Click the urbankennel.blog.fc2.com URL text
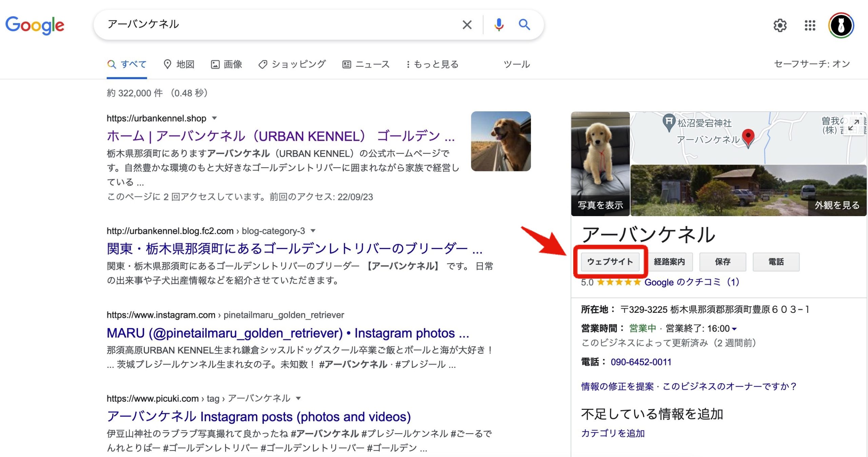 click(170, 231)
